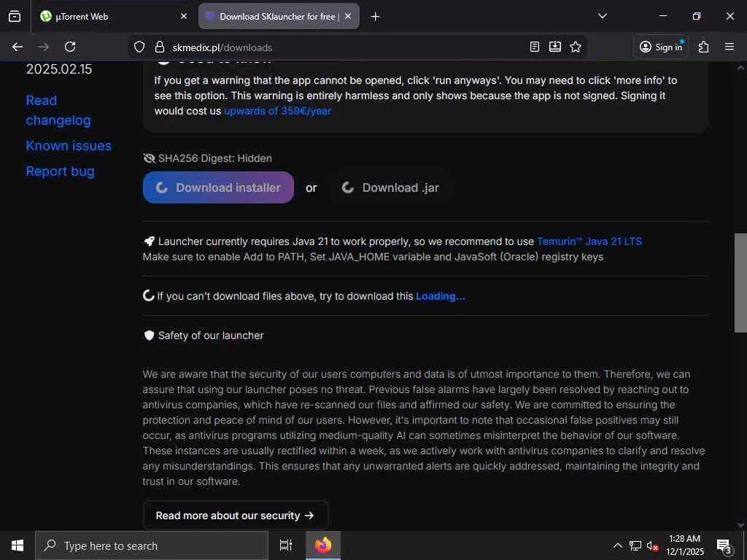Screen dimensions: 747x560
Task: Click the scrollbar down arrow
Action: (x=740, y=525)
